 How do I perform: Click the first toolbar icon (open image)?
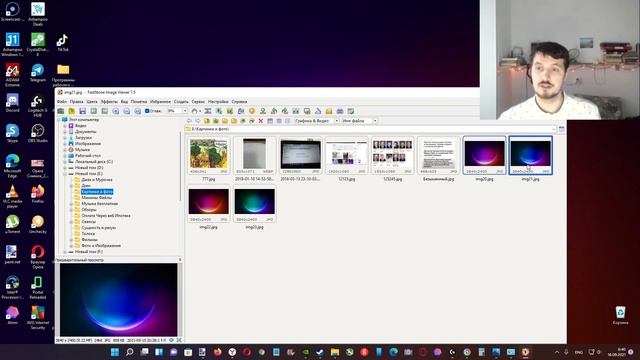click(x=60, y=111)
